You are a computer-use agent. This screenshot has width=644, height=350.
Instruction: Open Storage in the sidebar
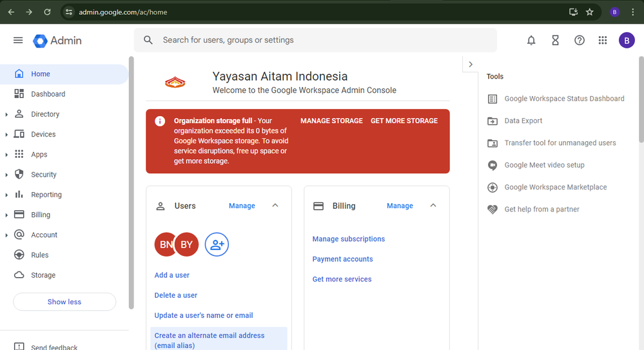coord(64,275)
